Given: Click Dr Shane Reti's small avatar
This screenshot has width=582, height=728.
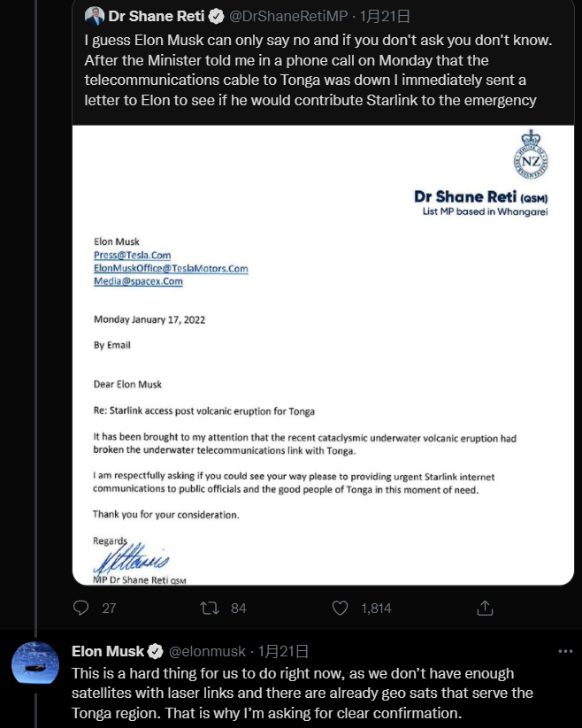Looking at the screenshot, I should 95,16.
